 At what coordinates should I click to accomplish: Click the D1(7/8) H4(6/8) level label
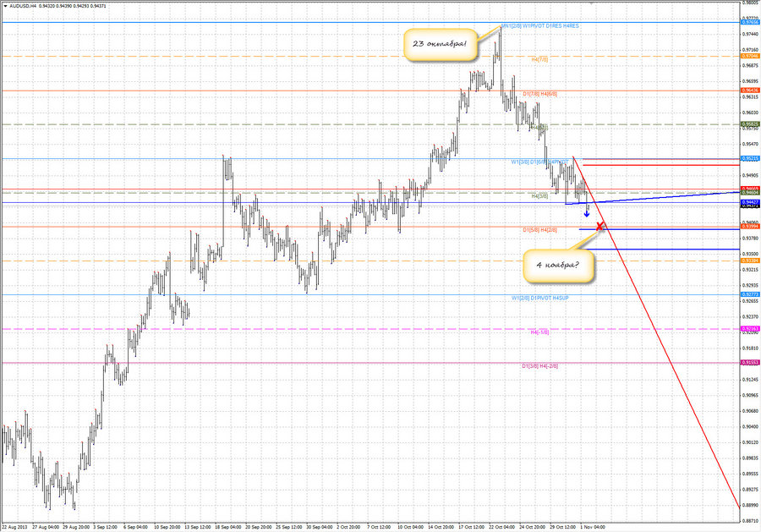(541, 93)
